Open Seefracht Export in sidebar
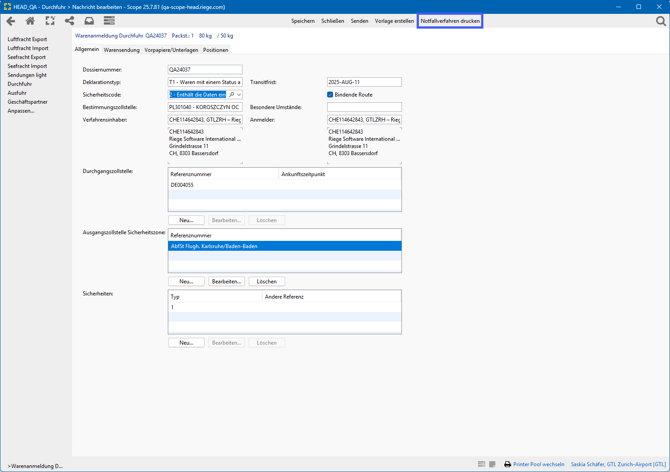 (26, 57)
